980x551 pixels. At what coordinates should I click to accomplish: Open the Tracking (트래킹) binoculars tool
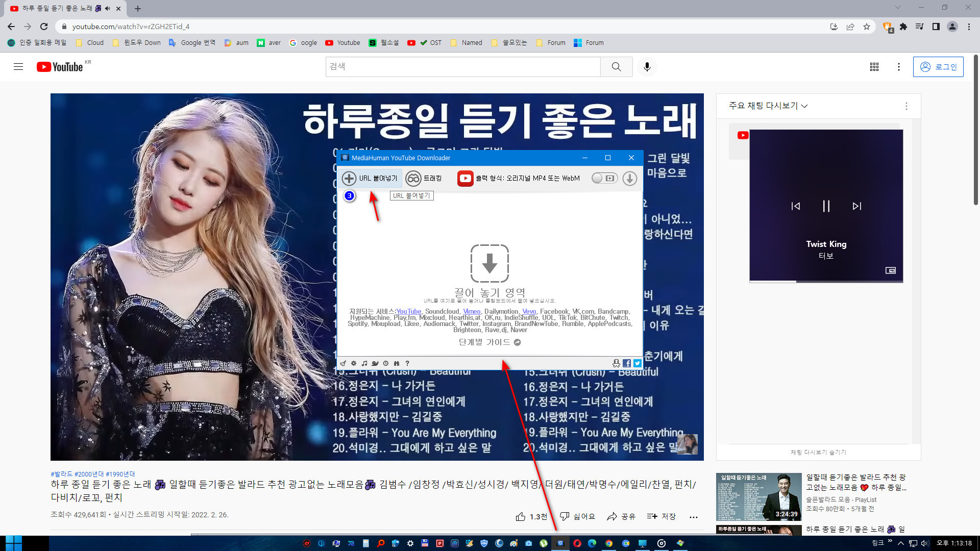pyautogui.click(x=424, y=178)
